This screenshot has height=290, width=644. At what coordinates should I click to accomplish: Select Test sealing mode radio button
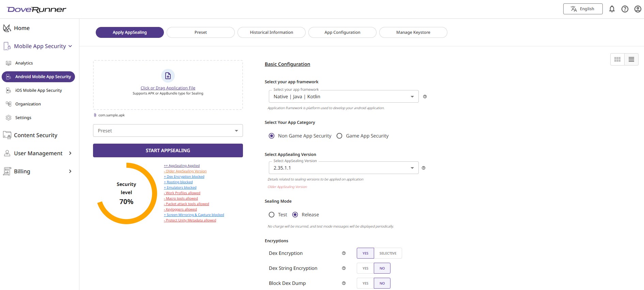coord(272,215)
